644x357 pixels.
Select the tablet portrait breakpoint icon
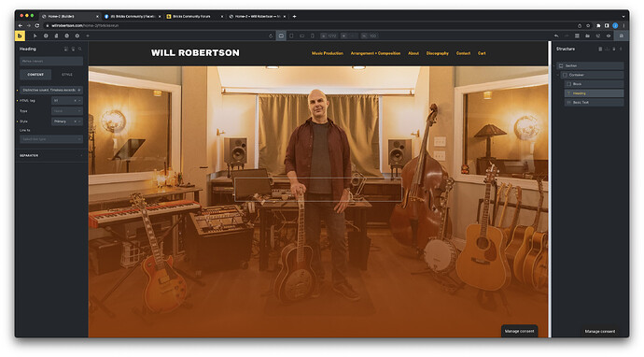pyautogui.click(x=291, y=36)
